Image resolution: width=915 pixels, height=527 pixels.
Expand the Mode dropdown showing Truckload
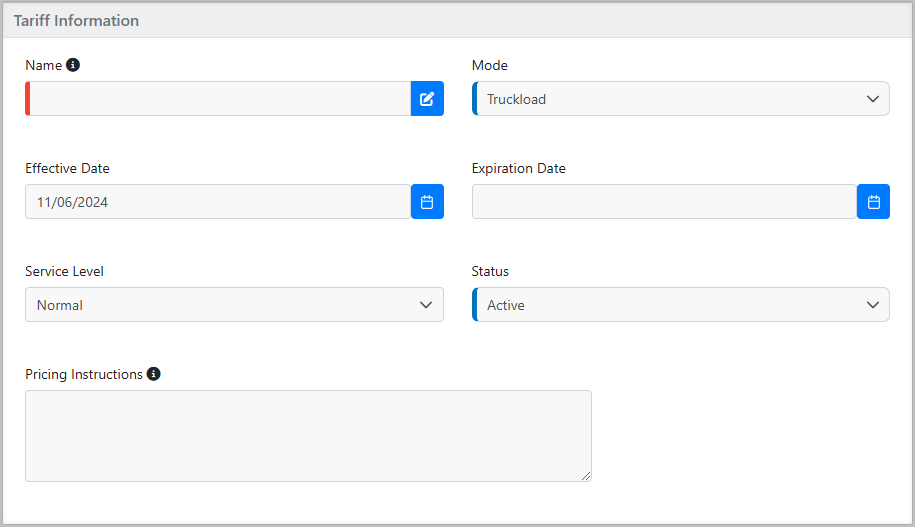click(680, 99)
